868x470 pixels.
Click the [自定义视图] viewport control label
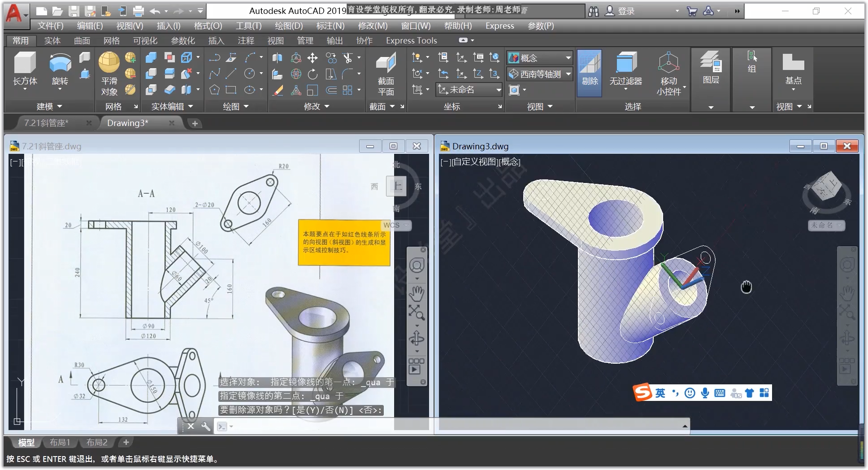pyautogui.click(x=475, y=161)
